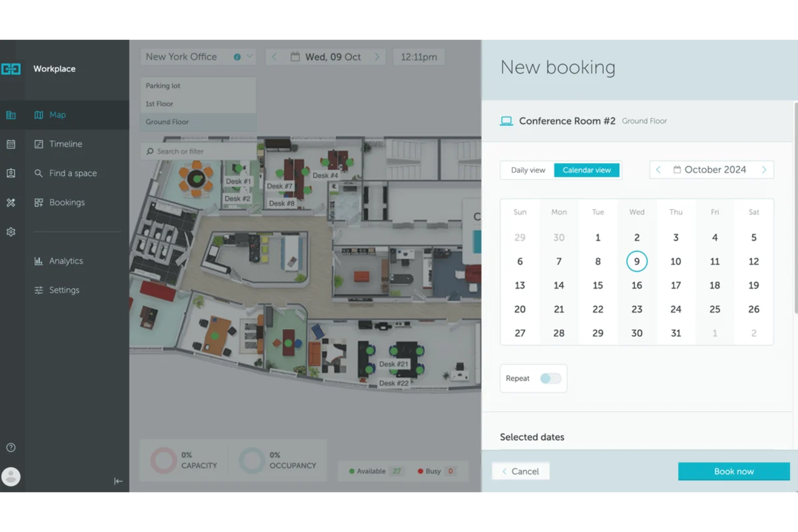This screenshot has height=532, width=798.
Task: Open Settings via the sliders icon
Action: click(x=38, y=290)
